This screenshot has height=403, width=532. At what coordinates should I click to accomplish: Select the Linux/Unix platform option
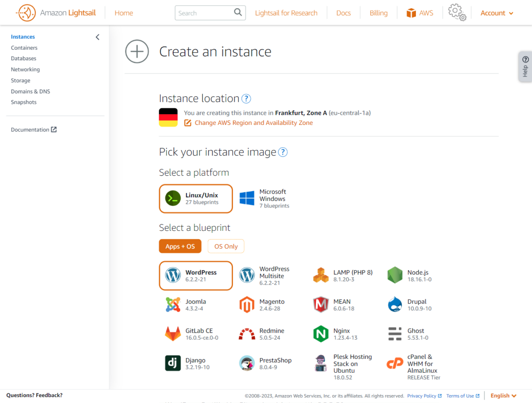196,199
